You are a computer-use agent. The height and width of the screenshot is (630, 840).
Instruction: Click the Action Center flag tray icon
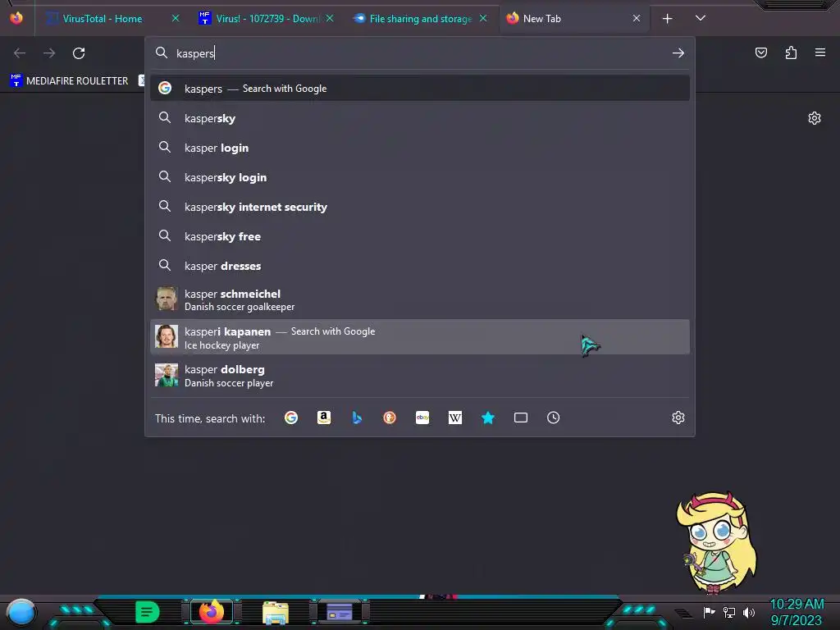coord(710,612)
